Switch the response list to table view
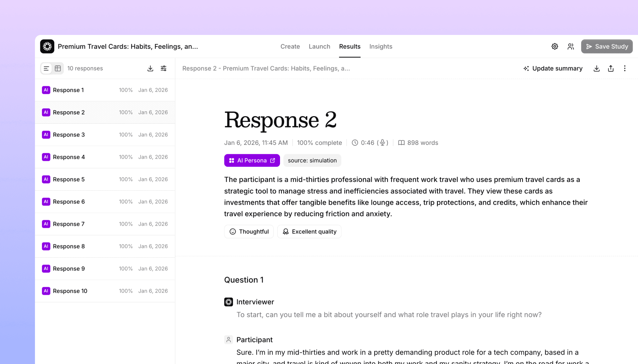 (x=58, y=68)
